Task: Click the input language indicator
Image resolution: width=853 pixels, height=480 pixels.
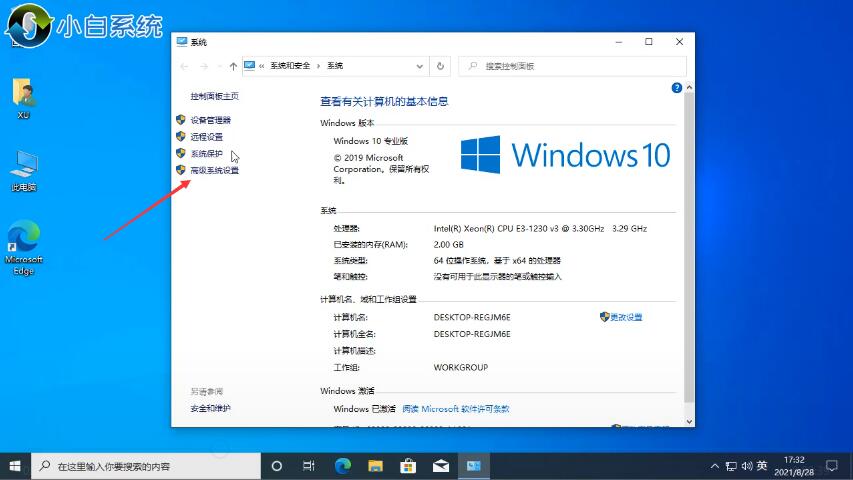Action: point(762,466)
